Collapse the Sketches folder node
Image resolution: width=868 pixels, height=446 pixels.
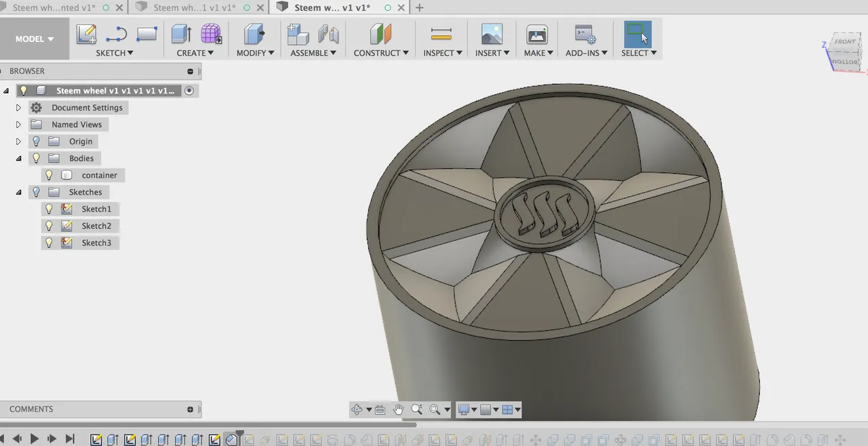[18, 192]
